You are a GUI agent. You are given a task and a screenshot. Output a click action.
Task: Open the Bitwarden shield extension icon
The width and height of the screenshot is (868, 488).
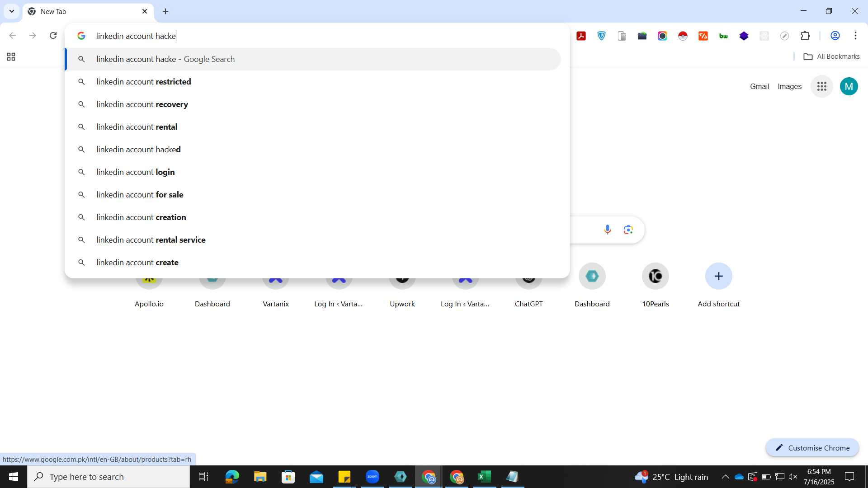tap(602, 36)
